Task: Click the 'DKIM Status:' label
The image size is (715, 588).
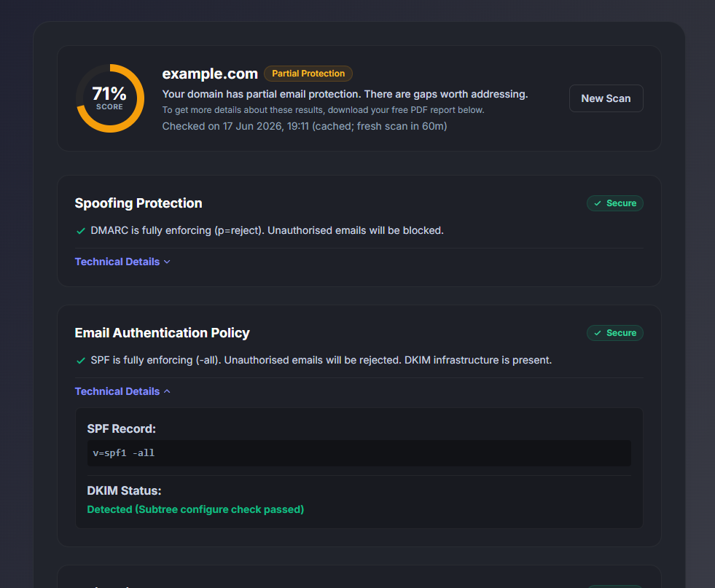Action: coord(124,491)
